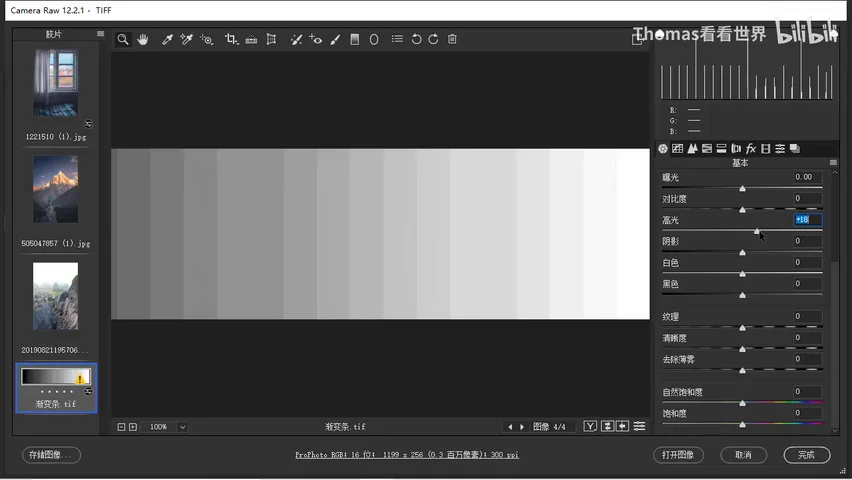
Task: Open the Basic panel options menu
Action: tap(833, 163)
